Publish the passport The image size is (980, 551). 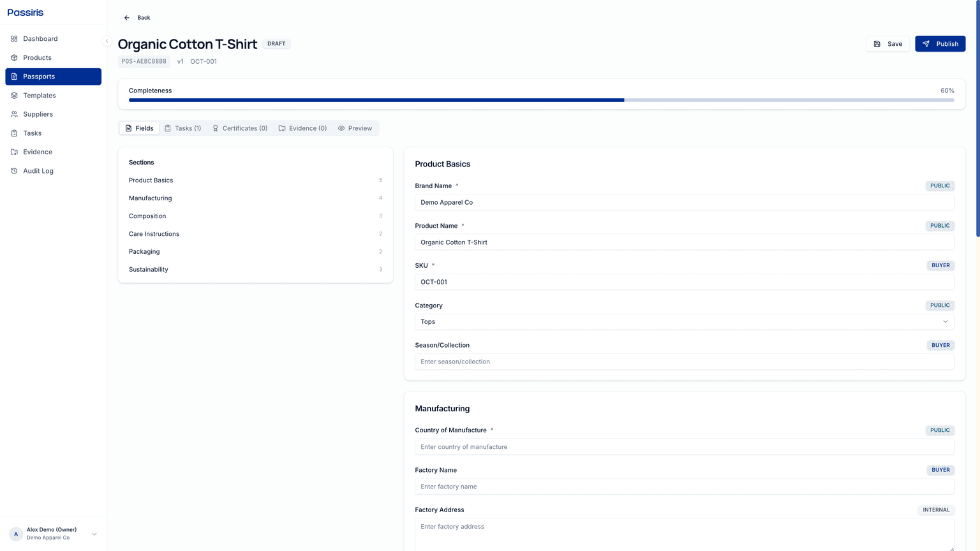click(940, 44)
